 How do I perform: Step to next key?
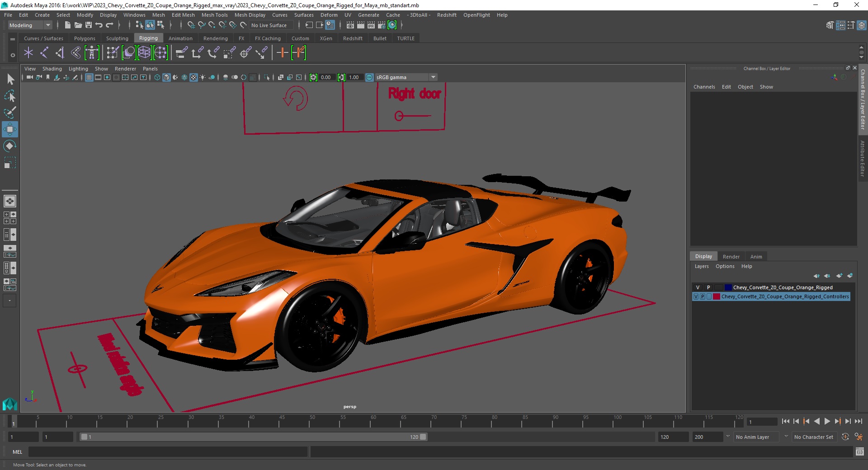[837, 421]
